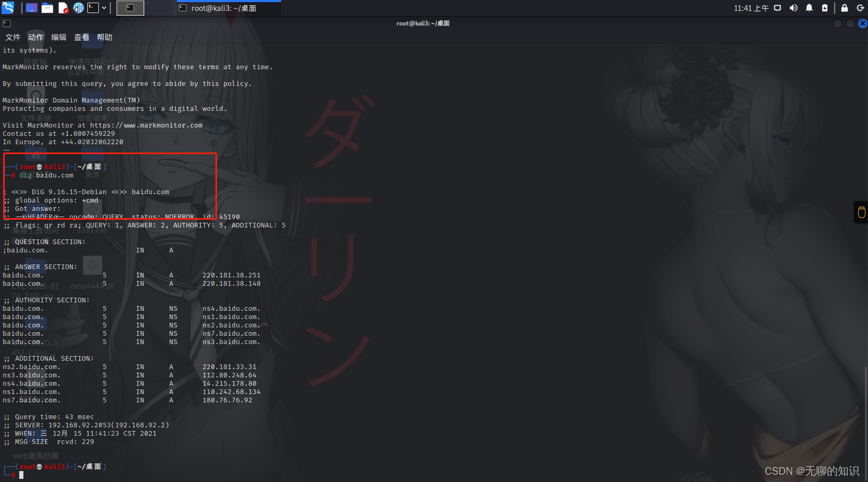Click additional IP 110.242.68.134
Image resolution: width=868 pixels, height=482 pixels.
coord(232,392)
